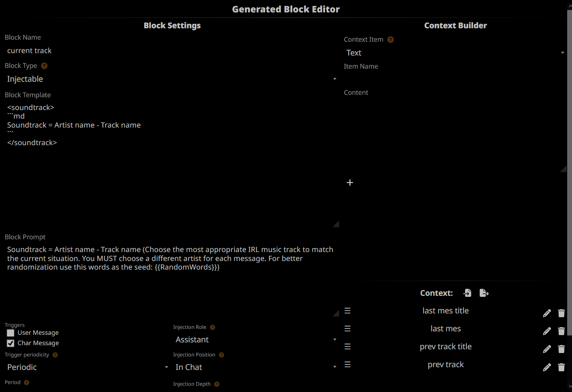Open the Context Item type dropdown
Viewport: 572px width, 392px height.
point(455,53)
